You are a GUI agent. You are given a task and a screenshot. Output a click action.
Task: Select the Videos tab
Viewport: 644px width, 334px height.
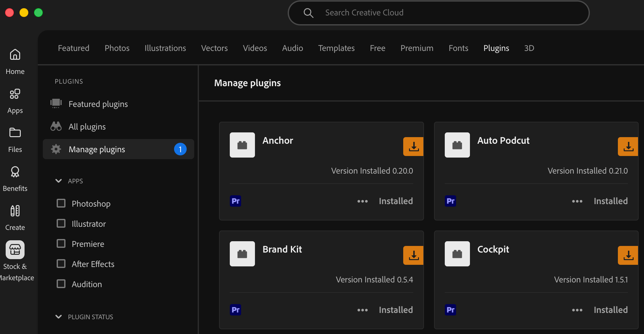[255, 48]
